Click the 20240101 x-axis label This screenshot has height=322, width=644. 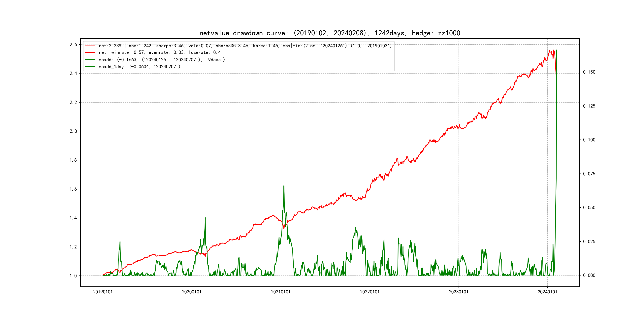point(548,292)
